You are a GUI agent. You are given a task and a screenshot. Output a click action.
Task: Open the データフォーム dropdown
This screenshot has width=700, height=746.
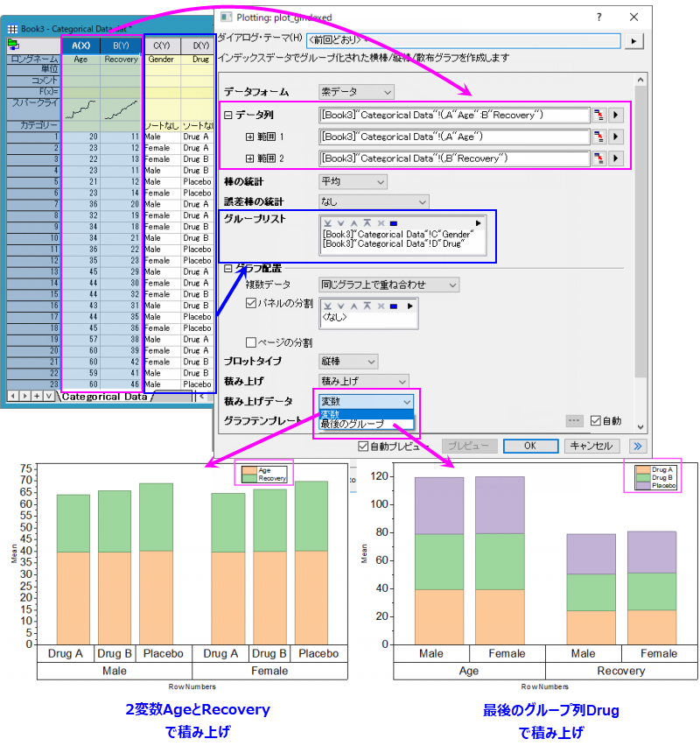357,92
